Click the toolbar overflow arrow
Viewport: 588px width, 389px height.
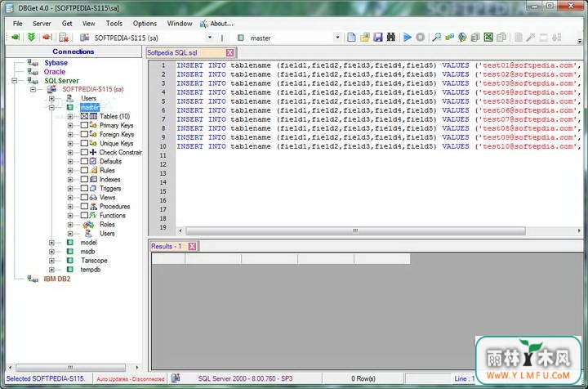(x=579, y=41)
